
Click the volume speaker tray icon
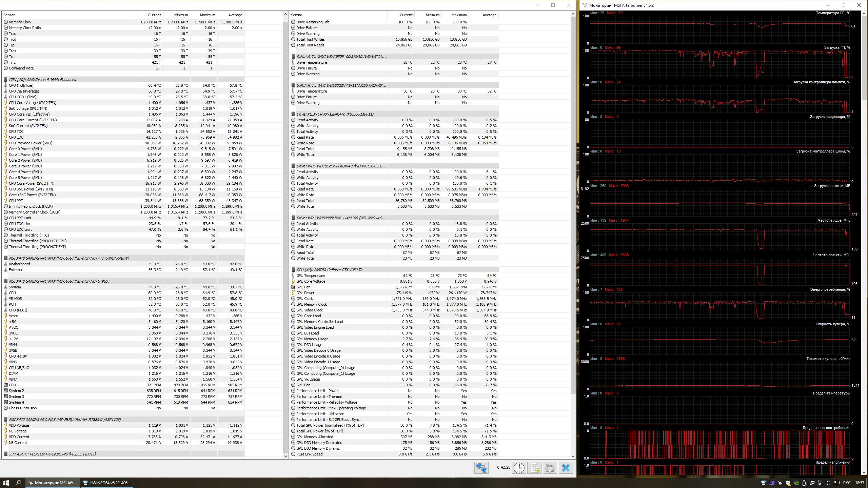(828, 483)
